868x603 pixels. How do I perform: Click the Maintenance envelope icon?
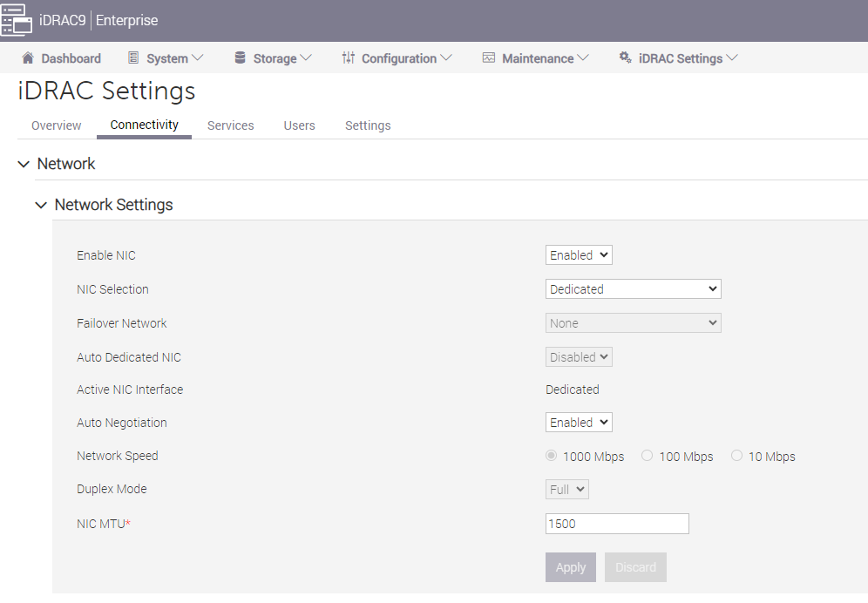[x=487, y=58]
